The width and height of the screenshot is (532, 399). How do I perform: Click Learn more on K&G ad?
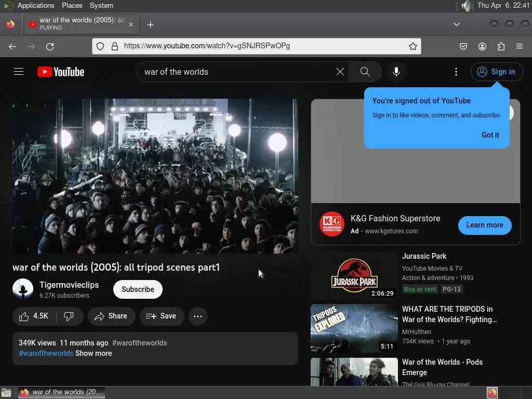tap(485, 225)
